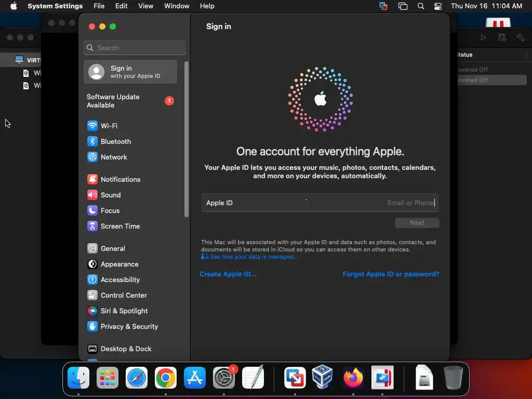
Task: Open Trash from the Dock
Action: (453, 378)
